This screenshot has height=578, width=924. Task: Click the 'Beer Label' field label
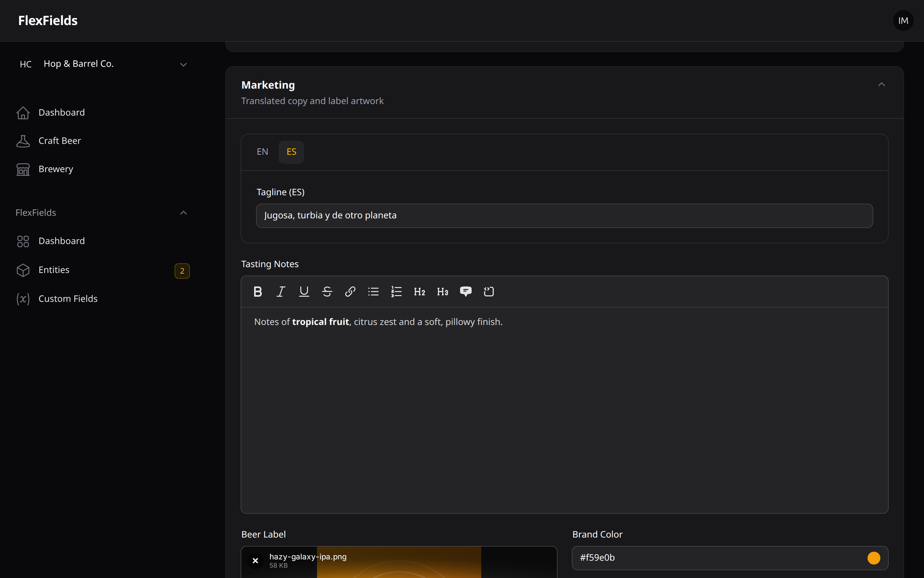coord(263,535)
